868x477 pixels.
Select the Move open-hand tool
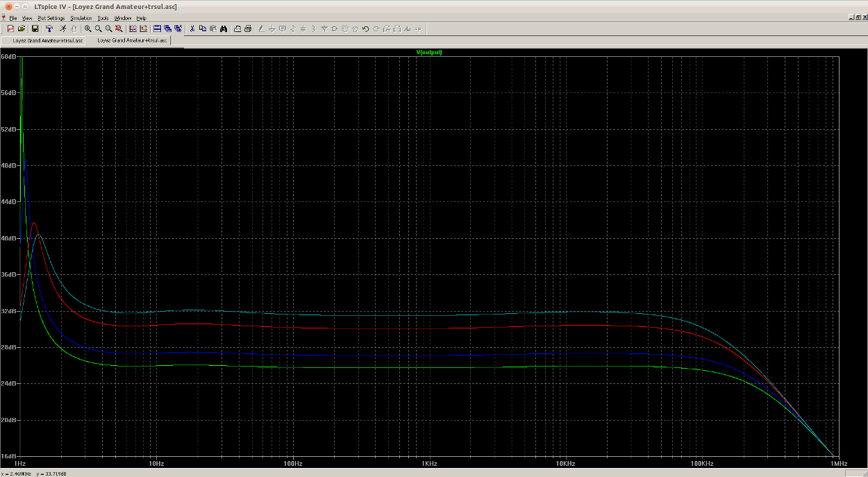click(x=345, y=28)
